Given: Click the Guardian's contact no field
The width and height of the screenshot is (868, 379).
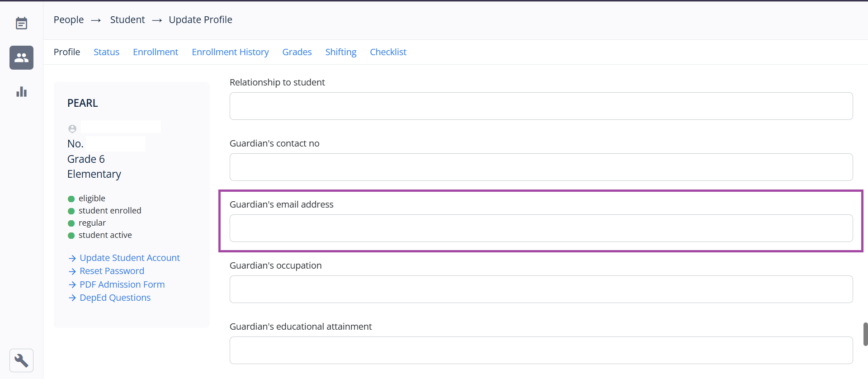Looking at the screenshot, I should point(541,167).
